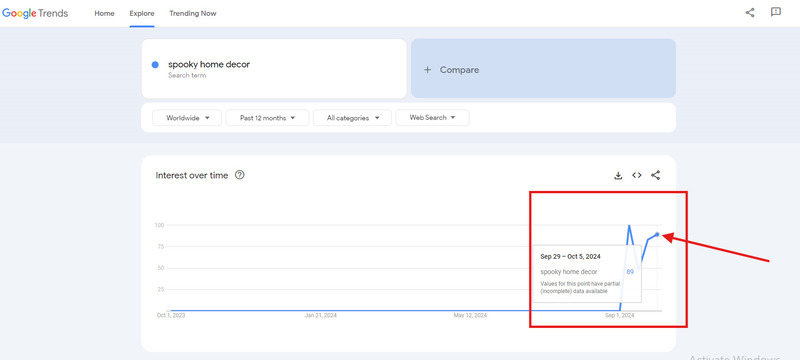This screenshot has height=360, width=800.
Task: Click the May 12, 2024 axis label
Action: [470, 316]
